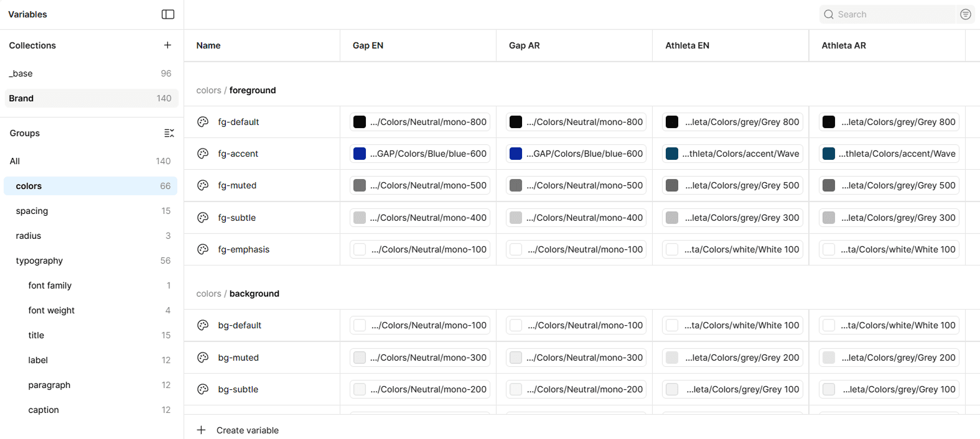The image size is (980, 439).
Task: Click the color palette icon for bg-muted
Action: pos(203,358)
